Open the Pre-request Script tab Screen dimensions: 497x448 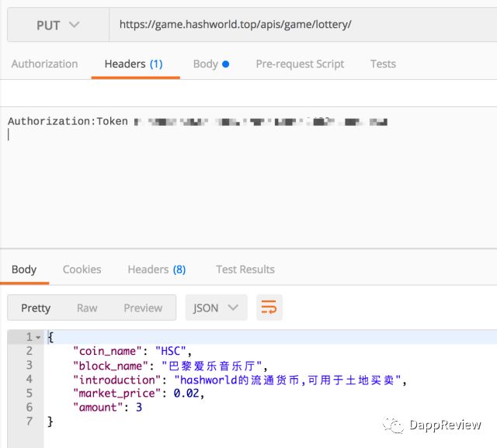pyautogui.click(x=300, y=64)
